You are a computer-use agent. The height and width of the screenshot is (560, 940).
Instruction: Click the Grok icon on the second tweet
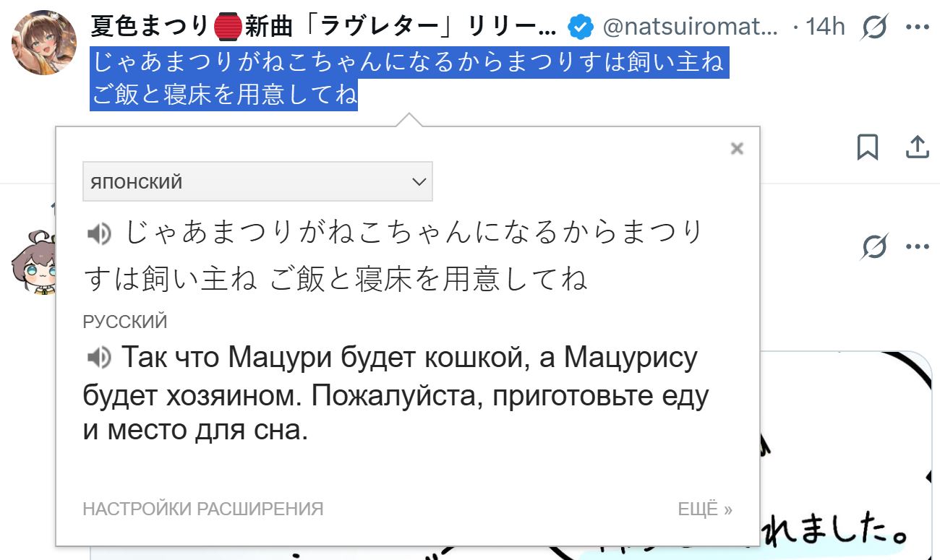tap(874, 246)
